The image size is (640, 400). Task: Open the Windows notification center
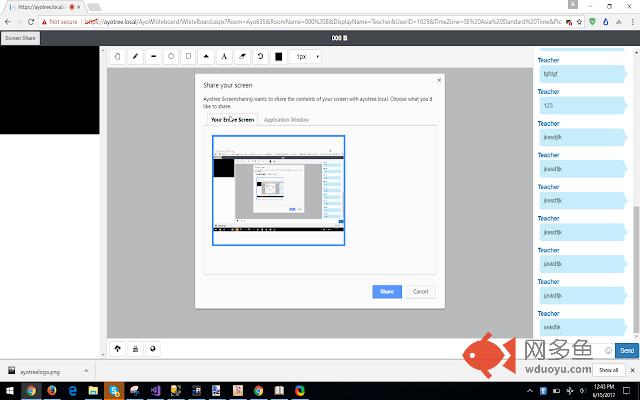627,391
